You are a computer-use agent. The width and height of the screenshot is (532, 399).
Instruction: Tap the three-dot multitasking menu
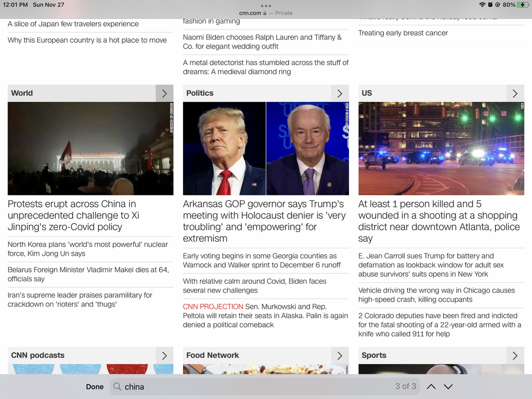pos(266,6)
